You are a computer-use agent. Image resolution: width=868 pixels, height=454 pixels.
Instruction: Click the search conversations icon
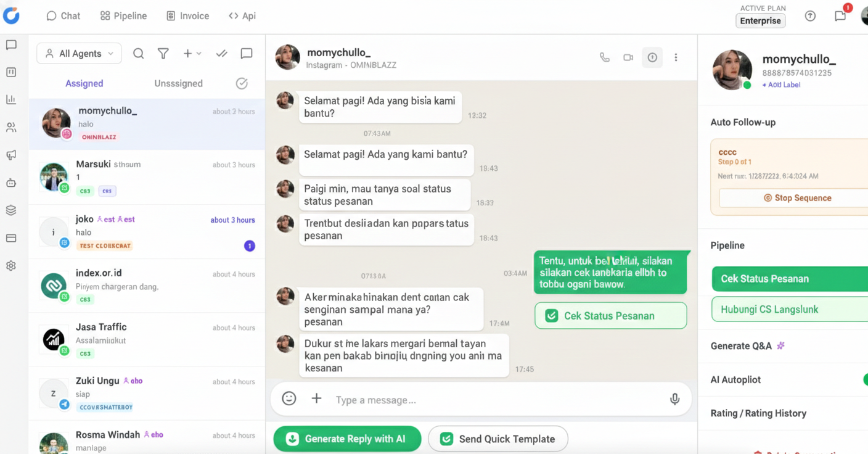(139, 54)
